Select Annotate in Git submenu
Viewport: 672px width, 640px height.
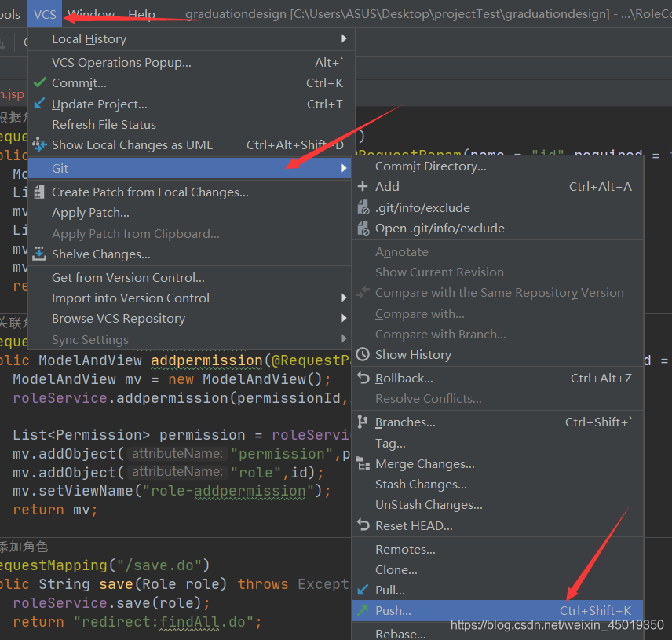(498, 251)
